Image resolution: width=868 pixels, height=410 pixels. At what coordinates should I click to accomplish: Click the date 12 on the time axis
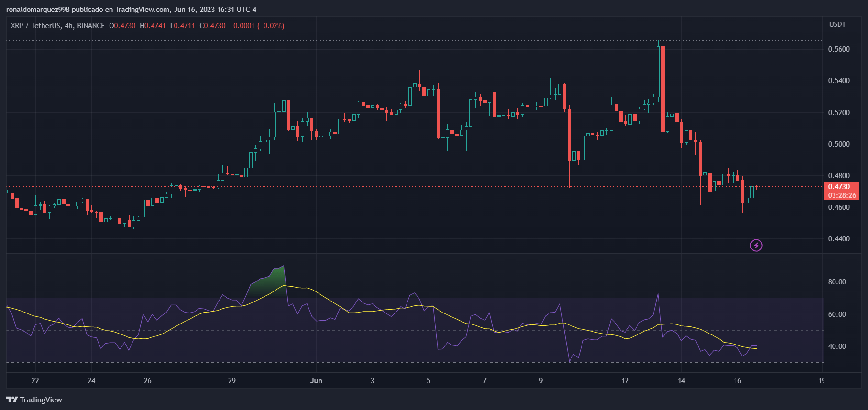625,381
